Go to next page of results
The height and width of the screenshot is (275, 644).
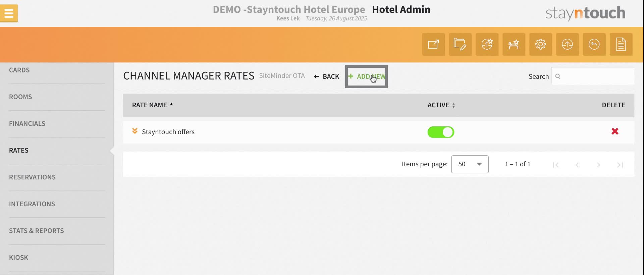[x=599, y=165]
